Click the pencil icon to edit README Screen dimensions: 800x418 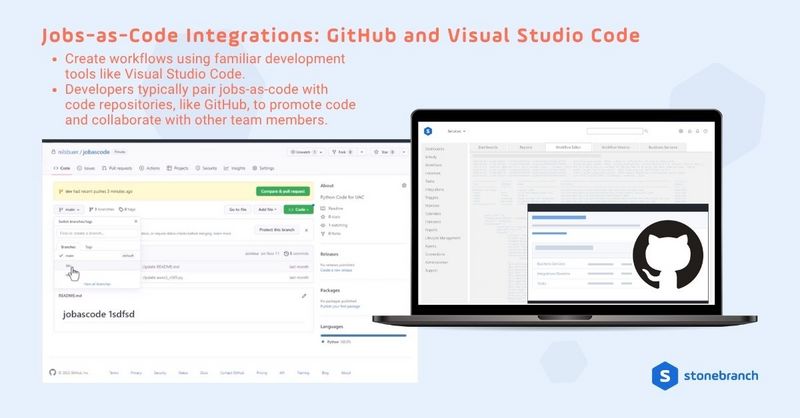(x=304, y=296)
